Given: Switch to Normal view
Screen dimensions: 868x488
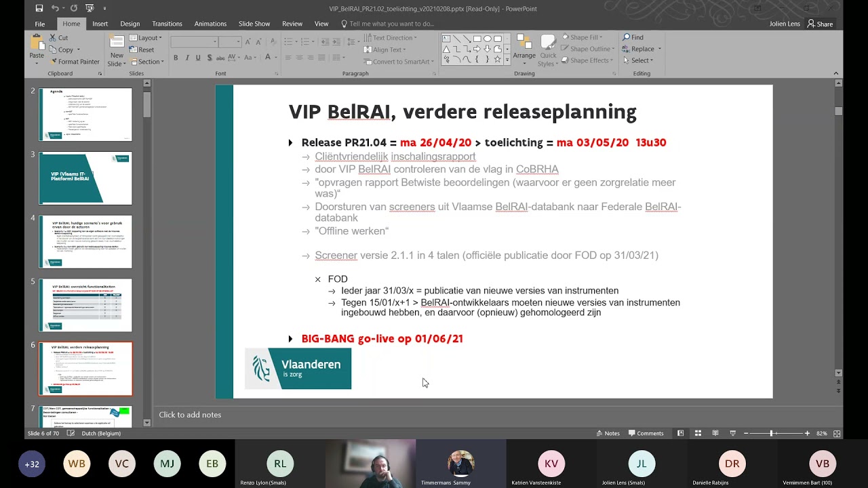Looking at the screenshot, I should [x=680, y=433].
